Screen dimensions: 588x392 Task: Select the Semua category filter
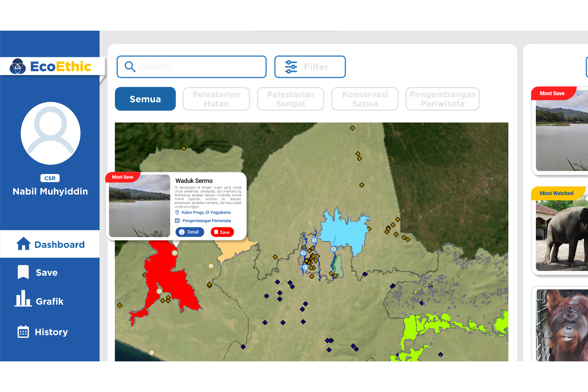click(x=145, y=99)
